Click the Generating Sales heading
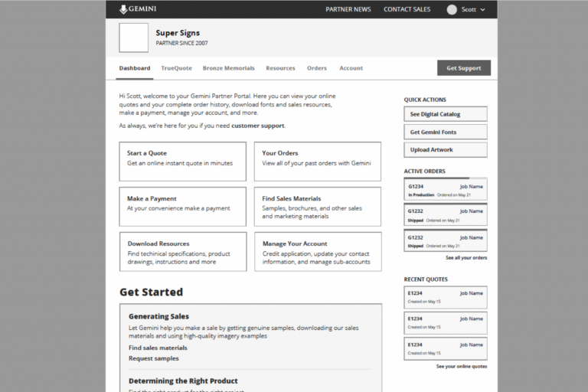This screenshot has width=588, height=392. [158, 316]
